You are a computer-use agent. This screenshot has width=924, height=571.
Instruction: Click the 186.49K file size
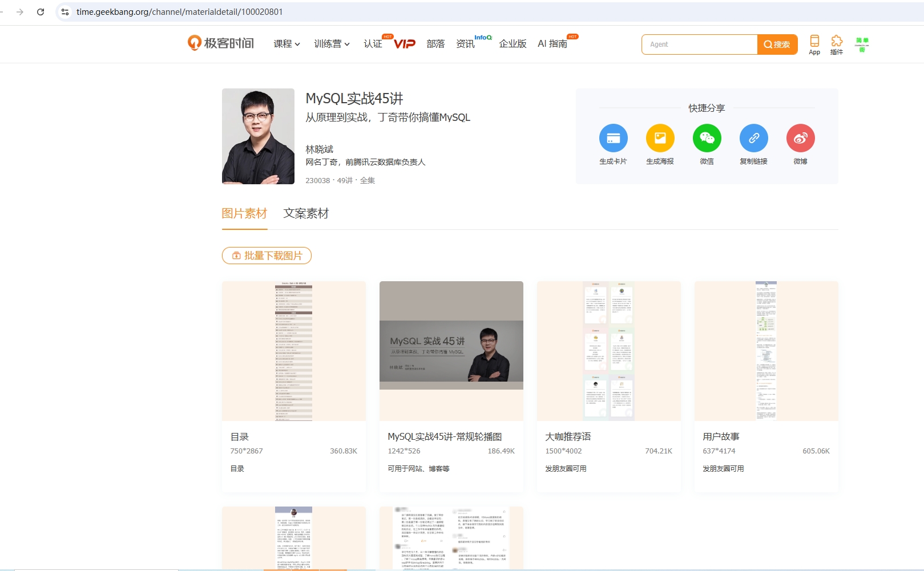pyautogui.click(x=501, y=451)
